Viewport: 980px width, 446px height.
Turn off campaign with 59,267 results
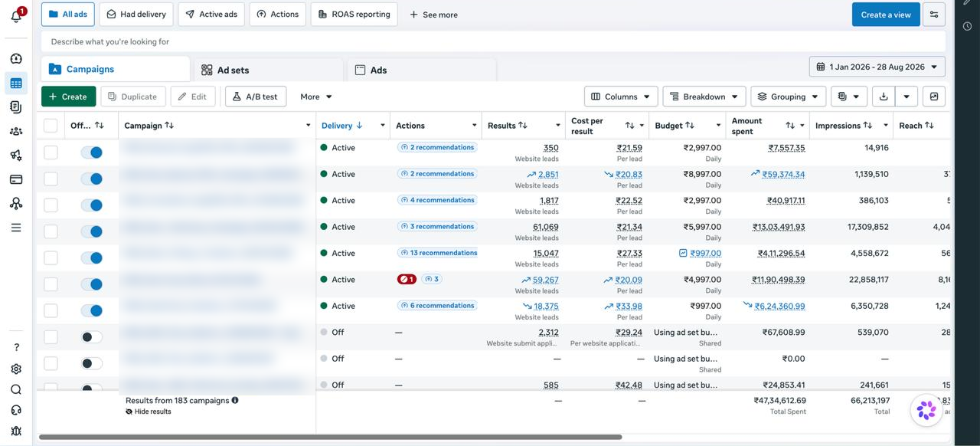click(x=92, y=284)
